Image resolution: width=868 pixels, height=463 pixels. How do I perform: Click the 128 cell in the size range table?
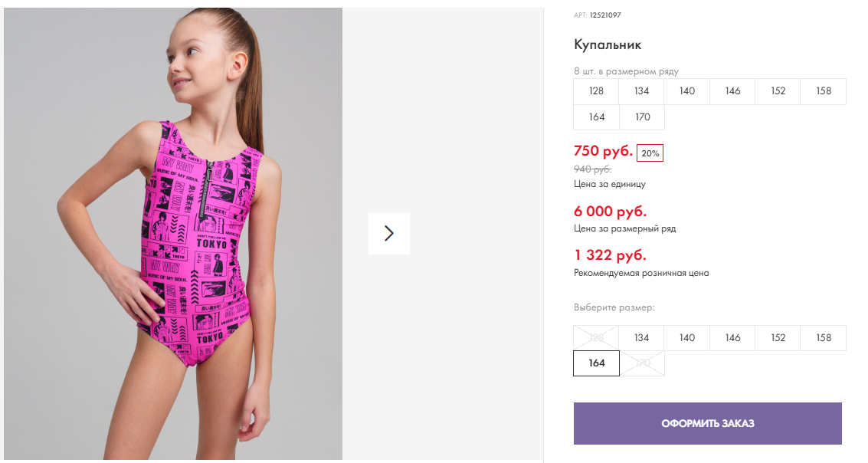coord(596,91)
